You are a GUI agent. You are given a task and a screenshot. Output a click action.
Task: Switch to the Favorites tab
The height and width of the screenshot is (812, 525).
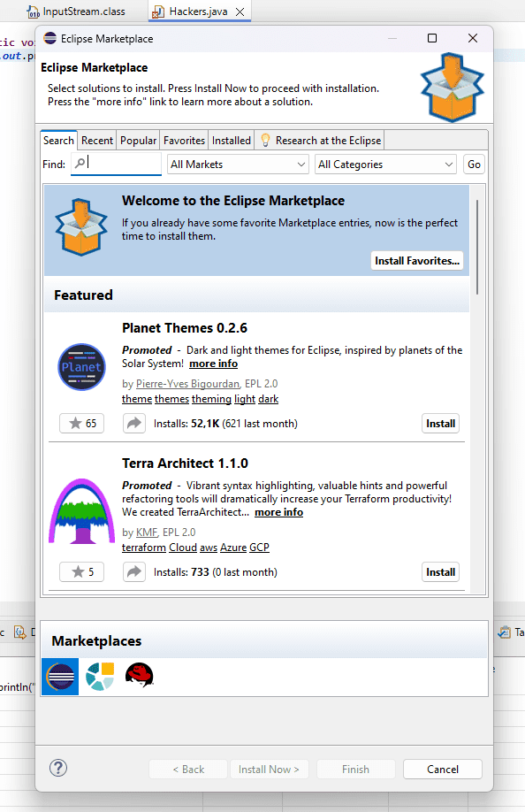pyautogui.click(x=184, y=141)
